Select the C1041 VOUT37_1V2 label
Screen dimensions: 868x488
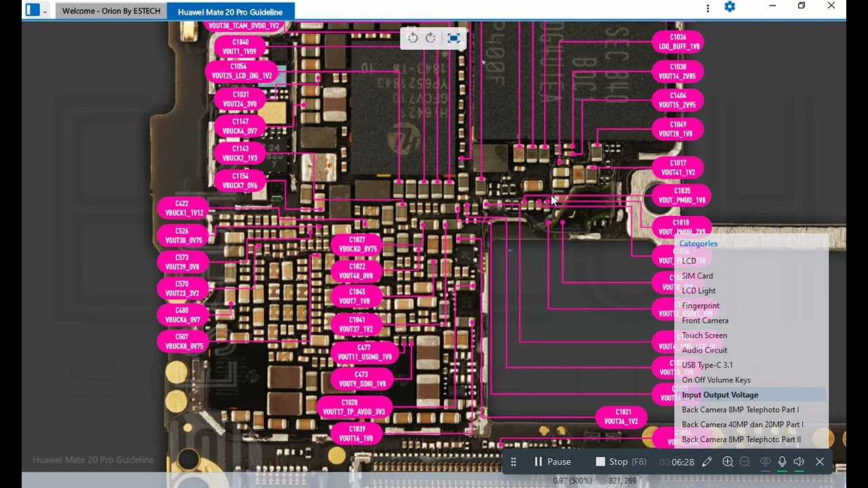coord(357,325)
